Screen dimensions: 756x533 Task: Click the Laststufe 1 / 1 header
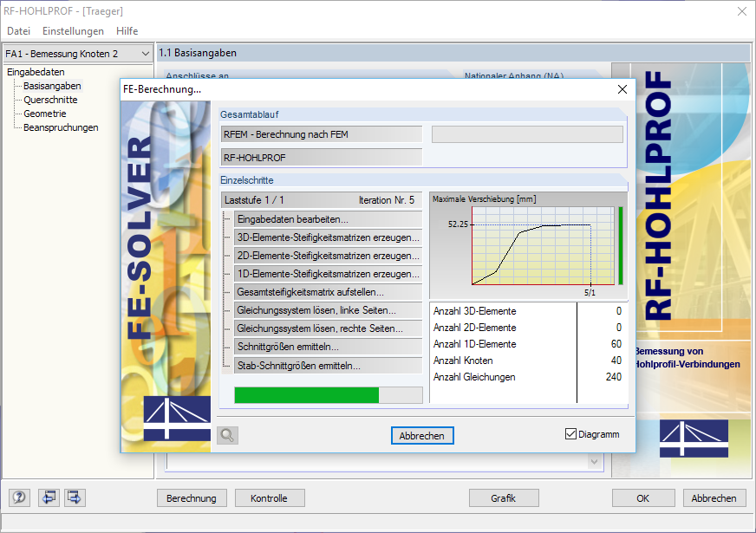coord(322,200)
